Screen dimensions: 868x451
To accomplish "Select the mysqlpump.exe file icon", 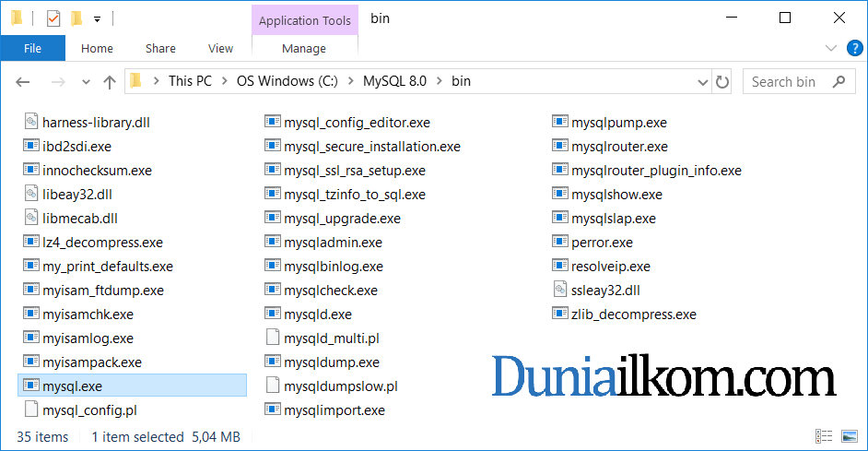I will (x=560, y=122).
